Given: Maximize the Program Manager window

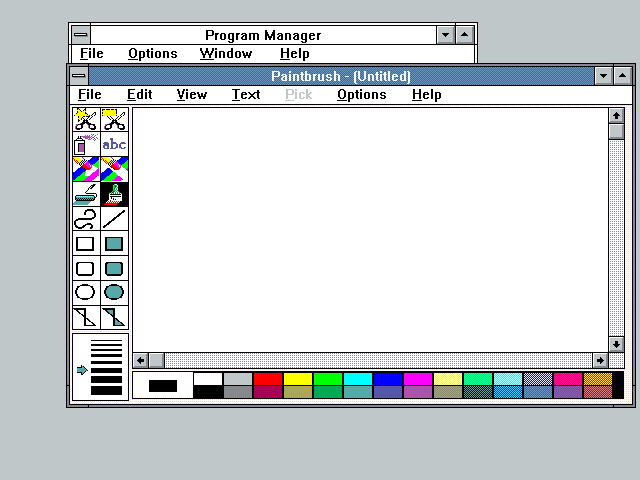Looking at the screenshot, I should click(464, 35).
